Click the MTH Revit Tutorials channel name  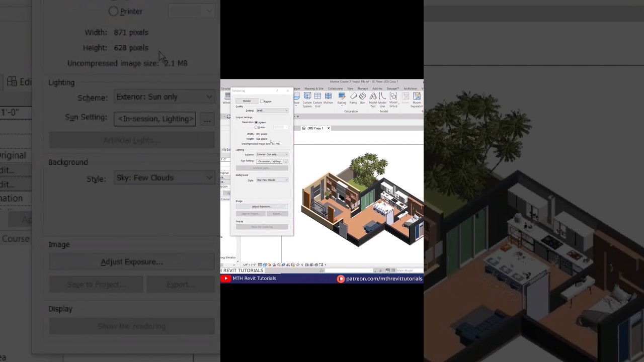coord(254,279)
